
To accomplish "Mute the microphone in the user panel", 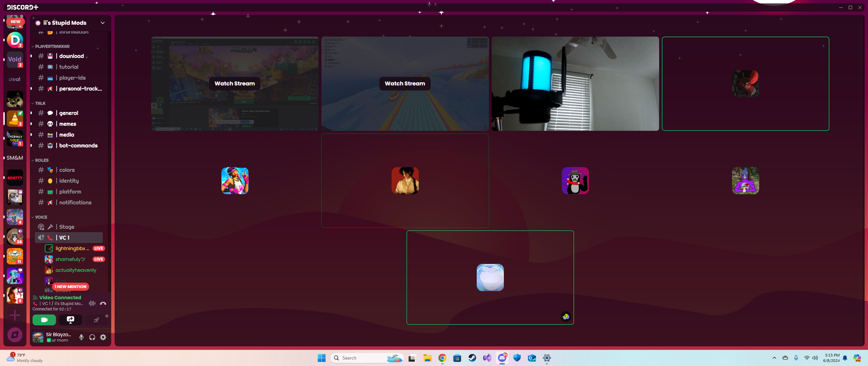I will pos(81,337).
